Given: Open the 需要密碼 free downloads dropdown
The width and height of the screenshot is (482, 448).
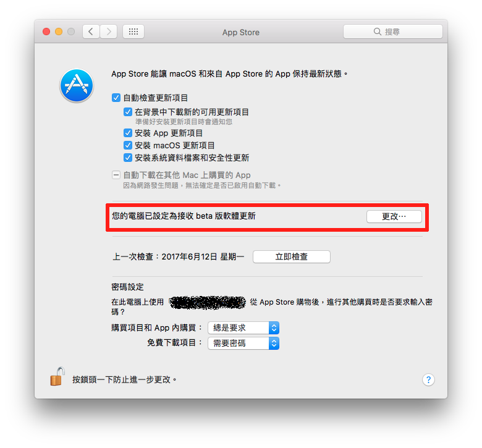Looking at the screenshot, I should pos(243,343).
